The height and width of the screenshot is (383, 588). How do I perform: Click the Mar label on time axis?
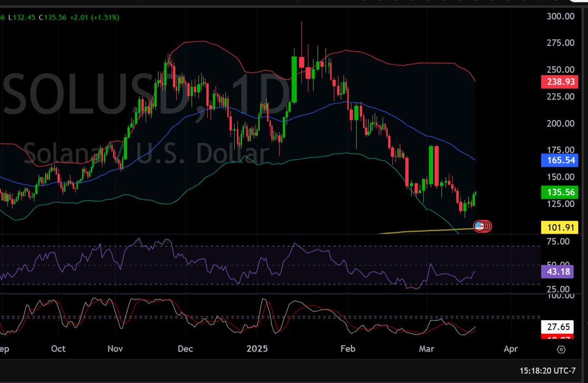427,349
